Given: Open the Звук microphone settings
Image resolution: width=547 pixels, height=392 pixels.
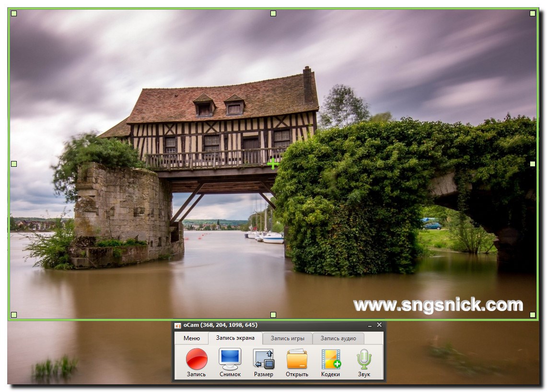Looking at the screenshot, I should (x=364, y=363).
